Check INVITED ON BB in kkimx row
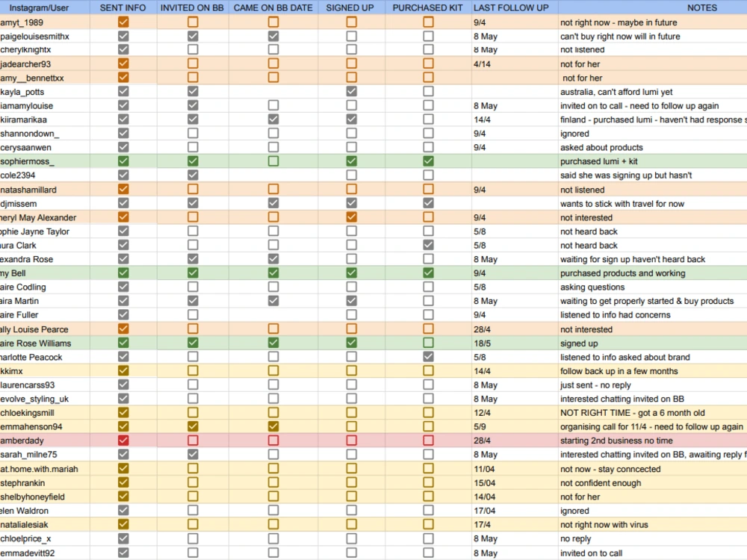Viewport: 747px width, 560px height. (x=193, y=370)
